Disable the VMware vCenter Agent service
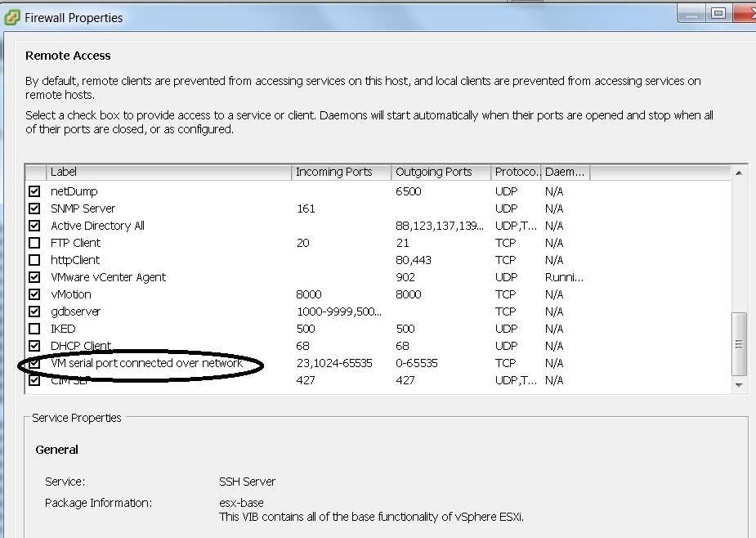Screen dimensions: 756x538 tap(34, 276)
